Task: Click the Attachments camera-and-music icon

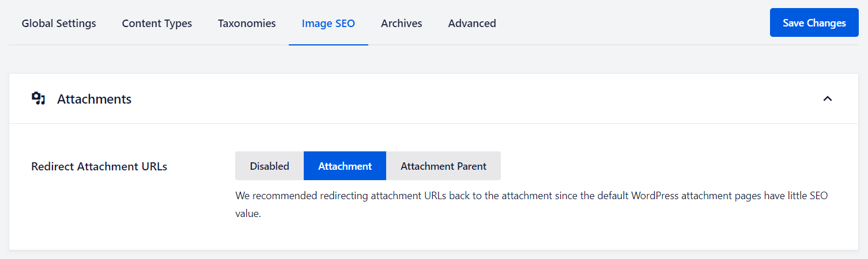Action: click(x=38, y=98)
